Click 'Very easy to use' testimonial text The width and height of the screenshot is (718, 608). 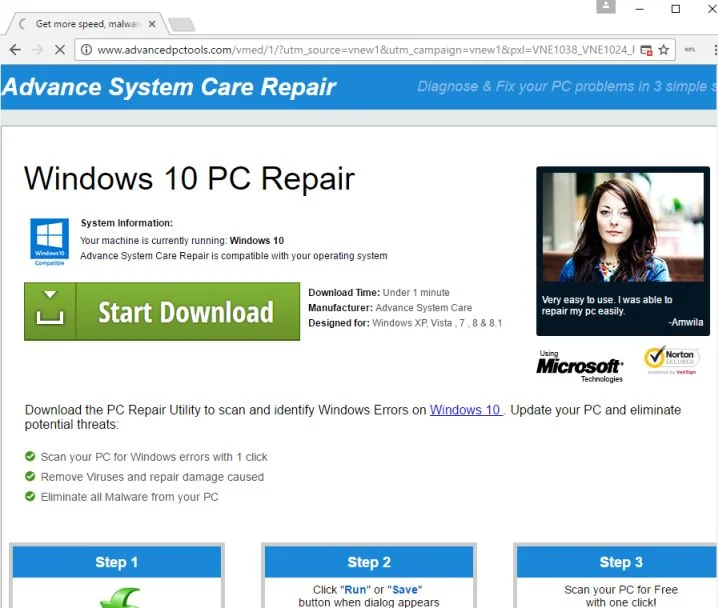click(607, 305)
